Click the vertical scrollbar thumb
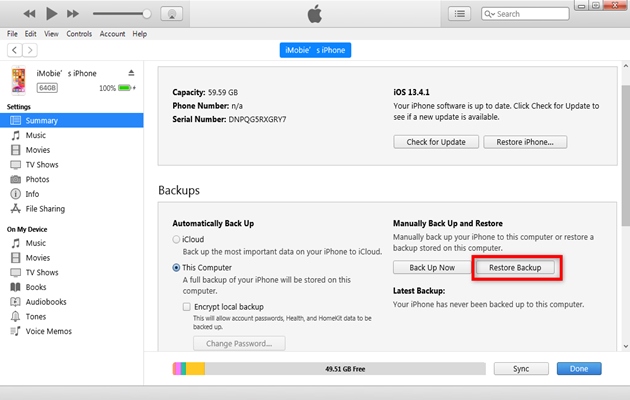 pyautogui.click(x=626, y=155)
